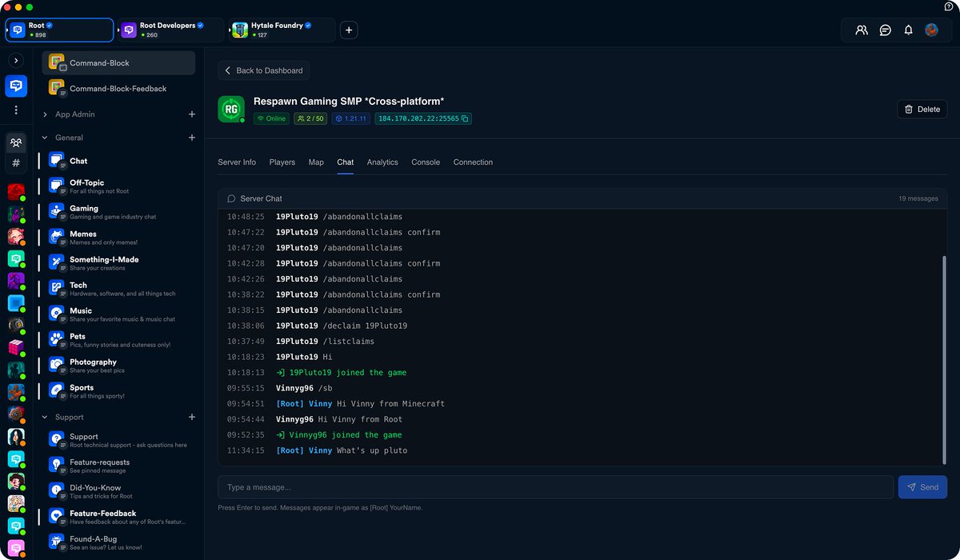Open the Pets channel

click(x=118, y=340)
